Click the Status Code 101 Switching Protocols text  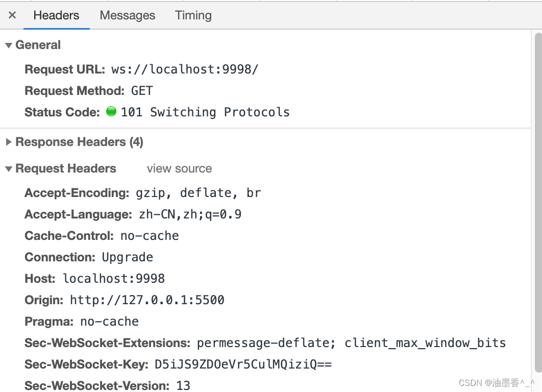(204, 112)
